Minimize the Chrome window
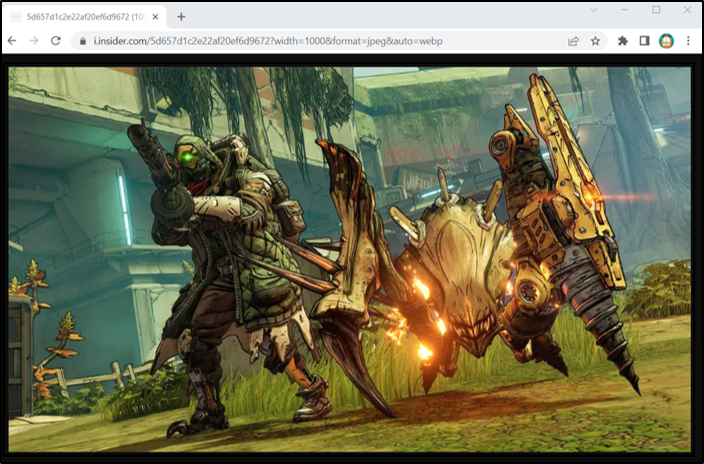Viewport: 704px width, 464px height. tap(625, 10)
